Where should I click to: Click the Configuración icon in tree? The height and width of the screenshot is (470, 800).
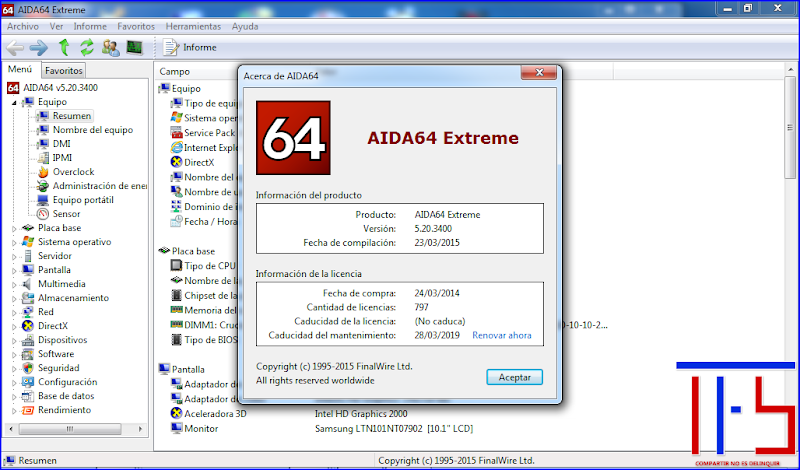(x=28, y=382)
